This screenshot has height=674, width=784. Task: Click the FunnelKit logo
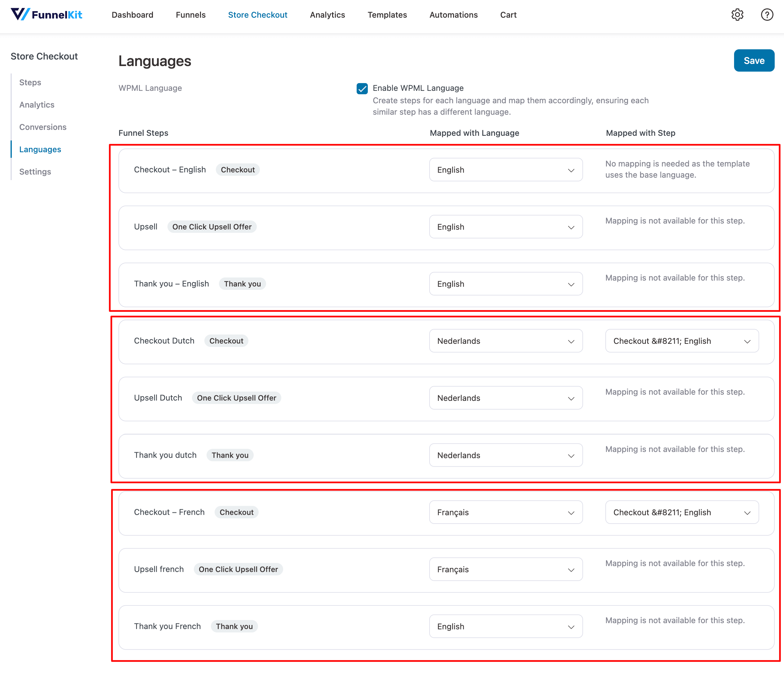[x=47, y=15]
